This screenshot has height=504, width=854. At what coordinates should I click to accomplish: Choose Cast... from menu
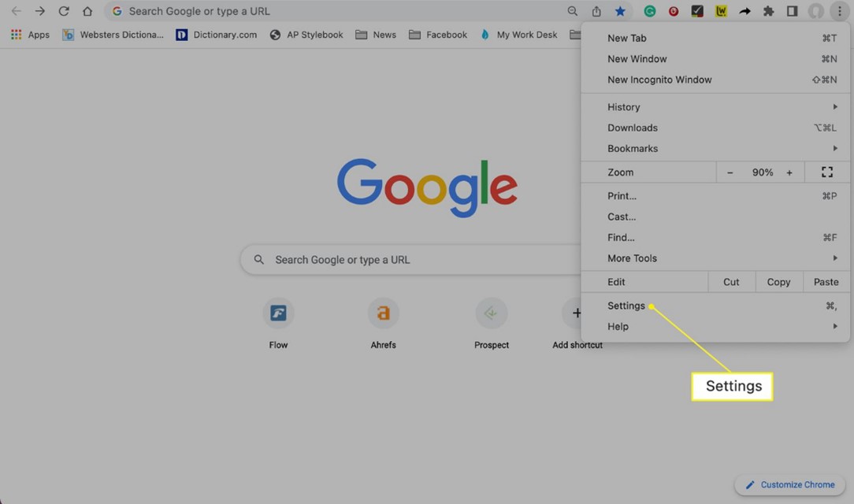715,217
